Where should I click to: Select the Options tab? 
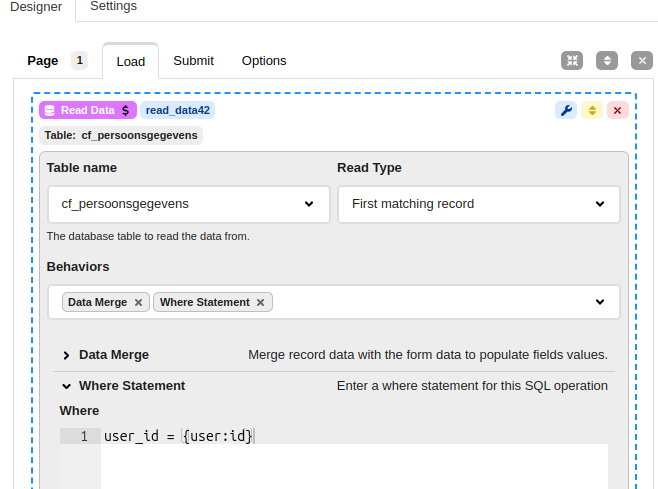pos(264,61)
